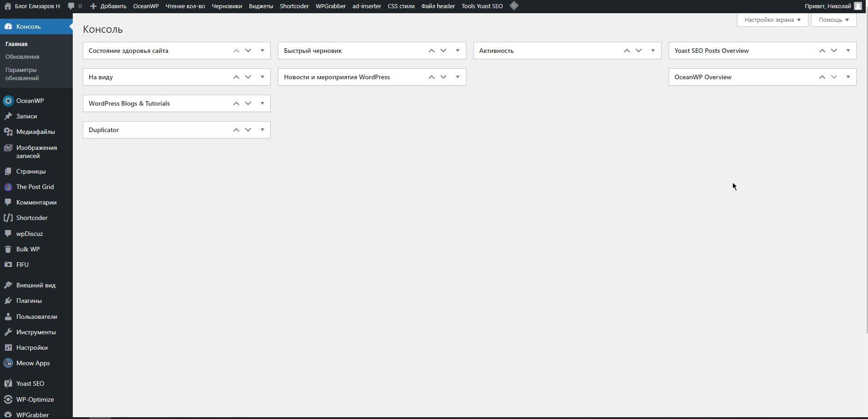Viewport: 868px width, 419px height.
Task: Open Tools Yoast SEO in admin bar
Action: [482, 6]
